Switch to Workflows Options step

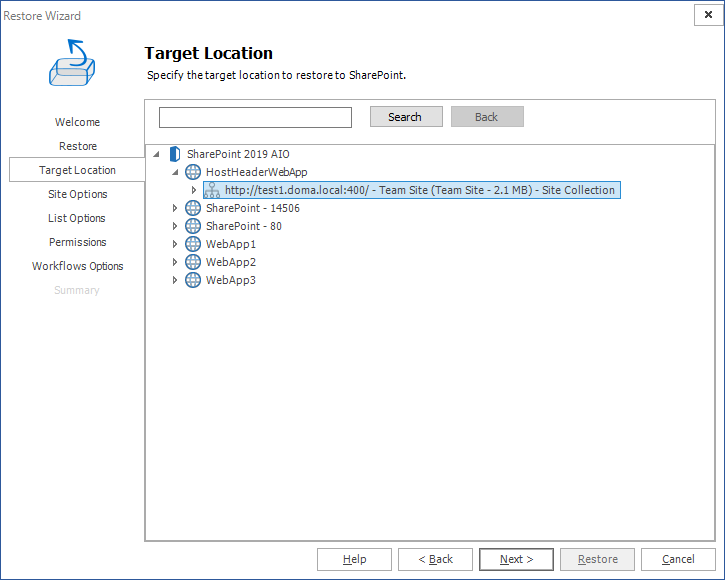click(x=77, y=266)
